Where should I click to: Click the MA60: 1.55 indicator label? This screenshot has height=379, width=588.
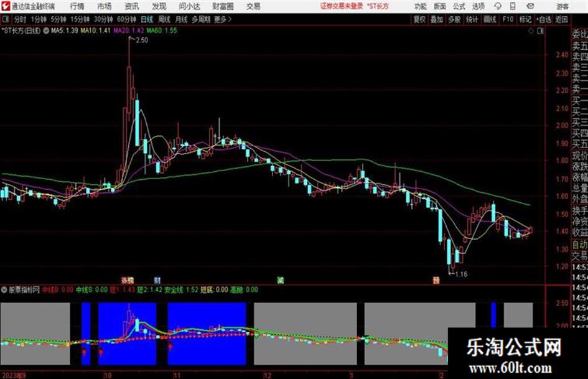(162, 30)
